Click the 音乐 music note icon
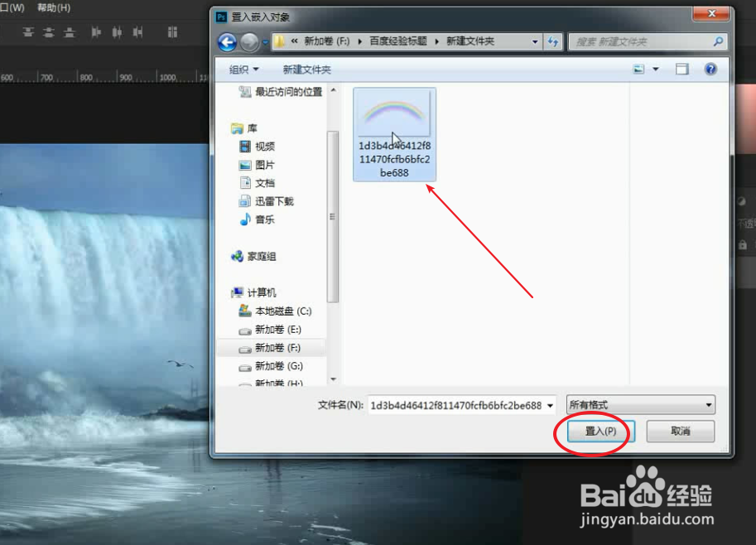Screen dimensions: 756x545 tap(245, 219)
